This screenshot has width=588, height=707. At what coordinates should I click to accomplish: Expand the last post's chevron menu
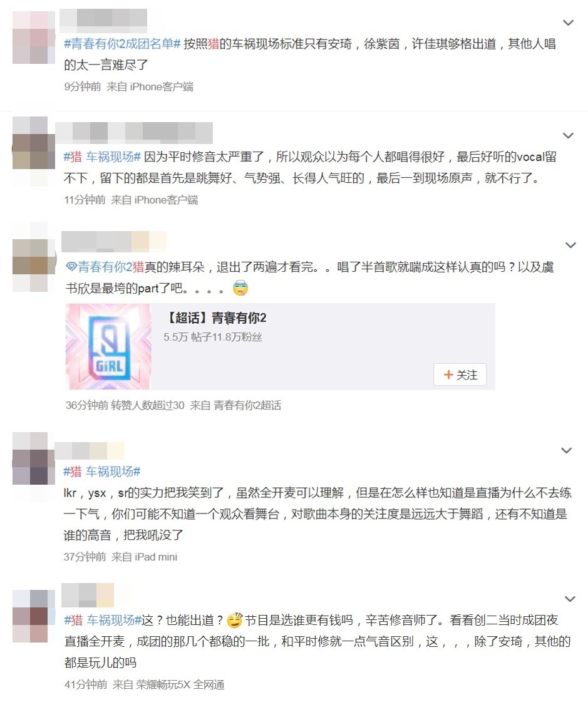click(x=570, y=599)
